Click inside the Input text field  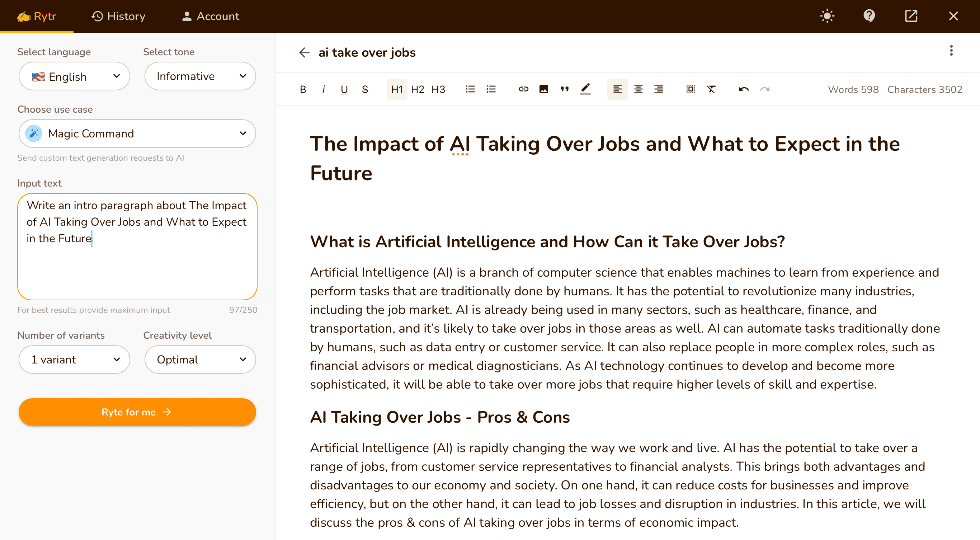tap(137, 266)
